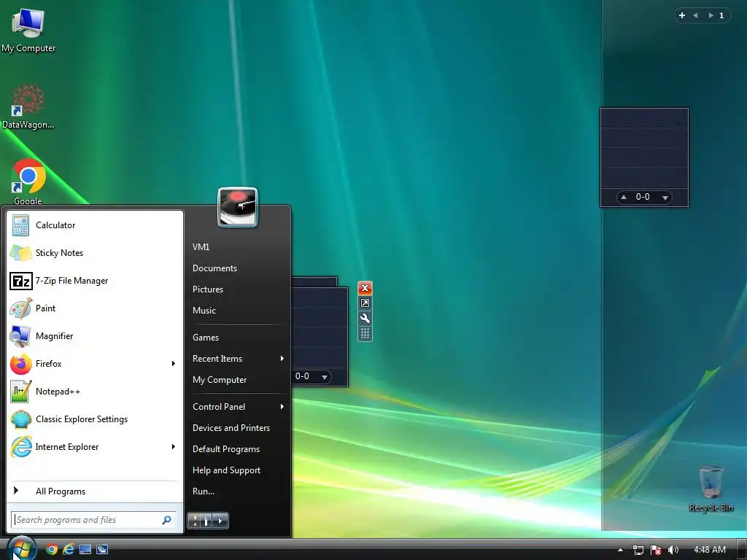The image size is (747, 560).
Task: Open My Computer from the Start menu
Action: [x=238, y=379]
